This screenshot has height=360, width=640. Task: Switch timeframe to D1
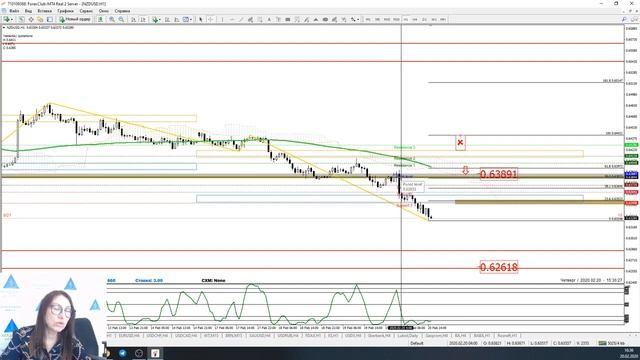pyautogui.click(x=424, y=19)
